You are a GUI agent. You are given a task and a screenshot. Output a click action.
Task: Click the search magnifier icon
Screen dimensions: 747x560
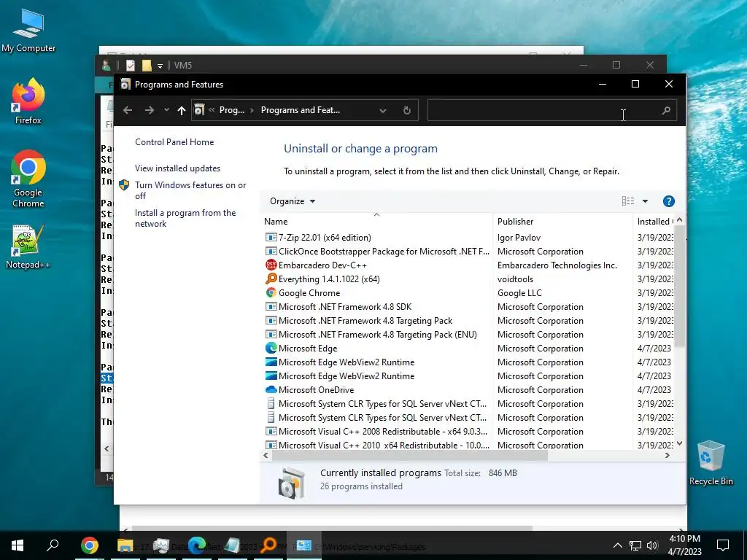pos(667,111)
